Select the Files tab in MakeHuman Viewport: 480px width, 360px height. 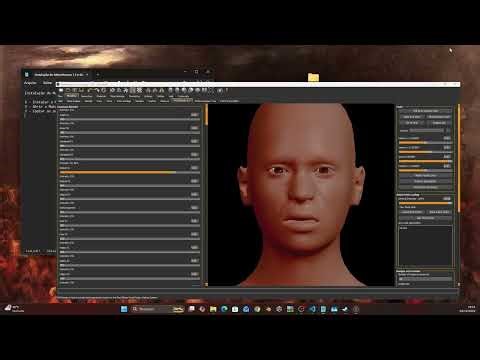(x=61, y=96)
